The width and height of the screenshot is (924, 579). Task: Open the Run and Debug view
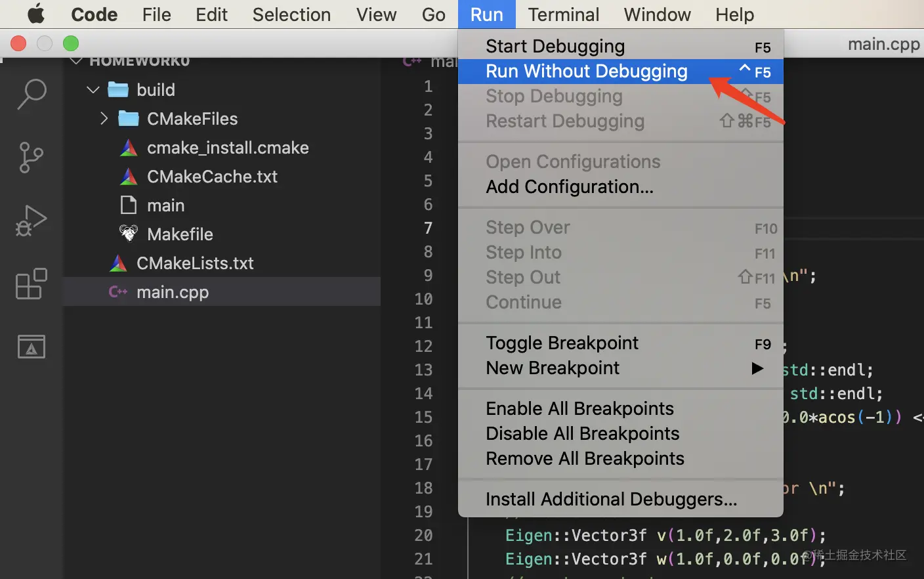tap(31, 221)
